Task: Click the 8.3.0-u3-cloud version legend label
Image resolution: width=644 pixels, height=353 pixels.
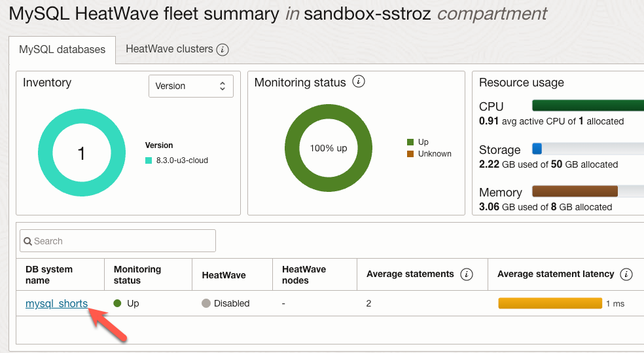Action: click(x=182, y=160)
